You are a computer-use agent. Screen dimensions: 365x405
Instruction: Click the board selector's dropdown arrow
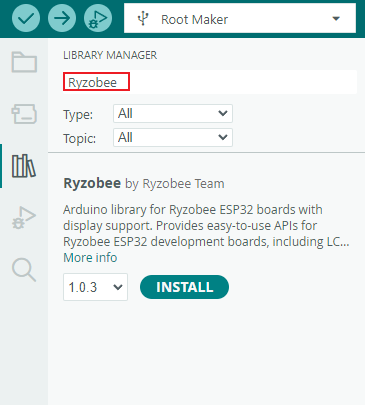click(x=336, y=19)
